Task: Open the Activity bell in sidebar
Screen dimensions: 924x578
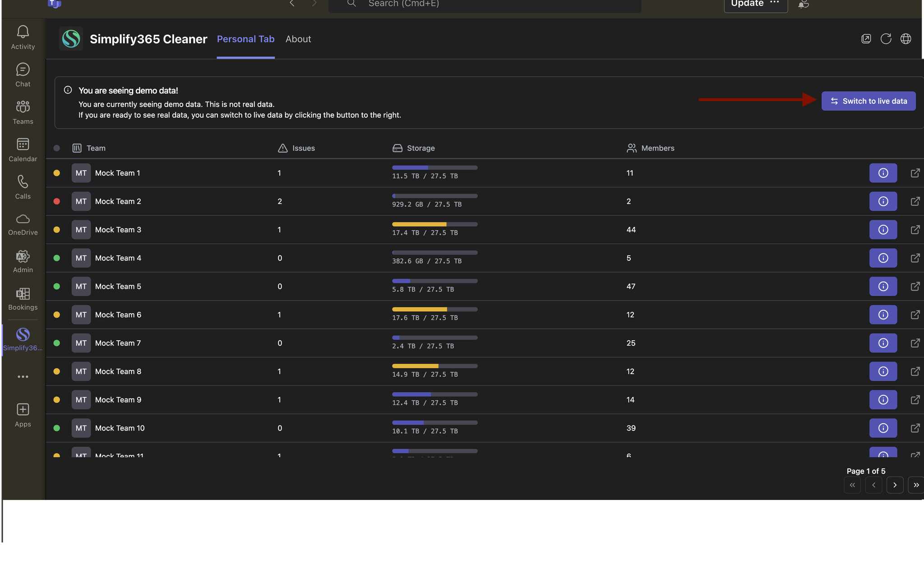Action: pos(23,37)
